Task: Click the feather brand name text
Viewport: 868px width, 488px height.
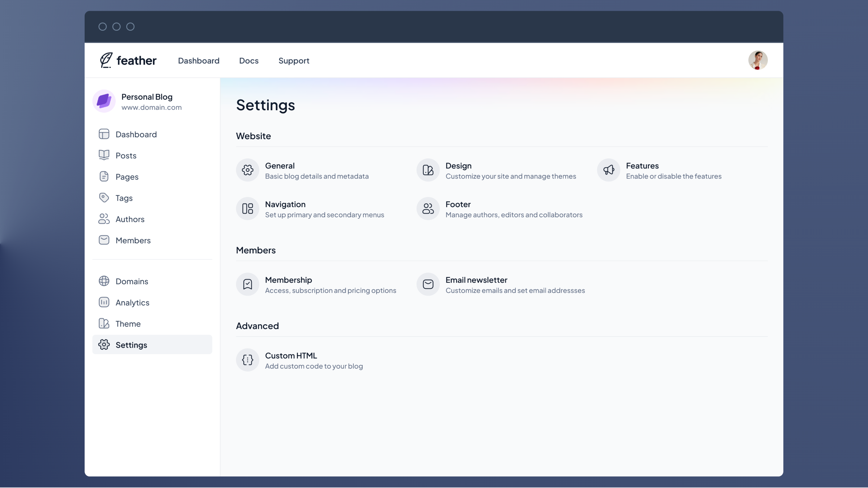Action: pos(136,60)
